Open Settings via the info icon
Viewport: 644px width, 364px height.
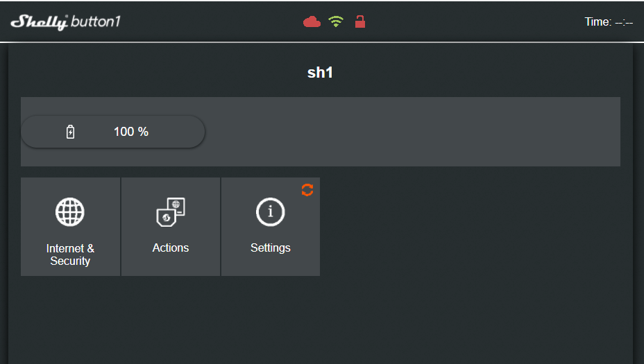point(271,211)
